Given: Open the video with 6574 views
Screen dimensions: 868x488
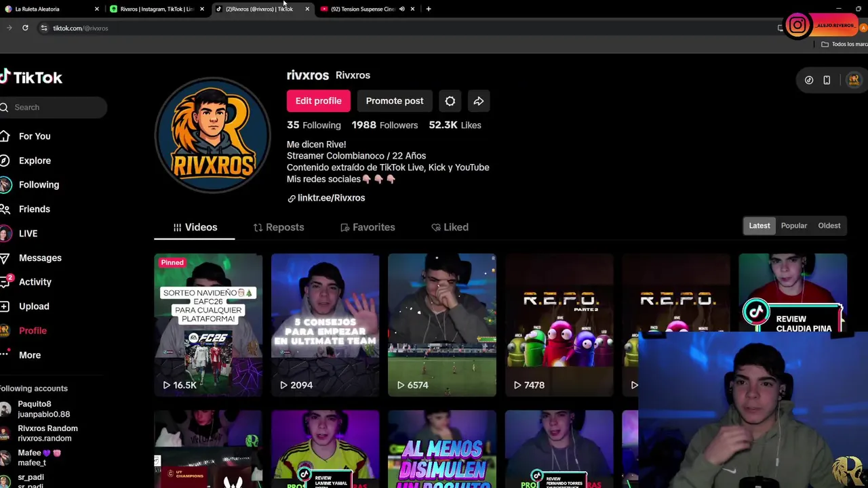Looking at the screenshot, I should tap(442, 325).
